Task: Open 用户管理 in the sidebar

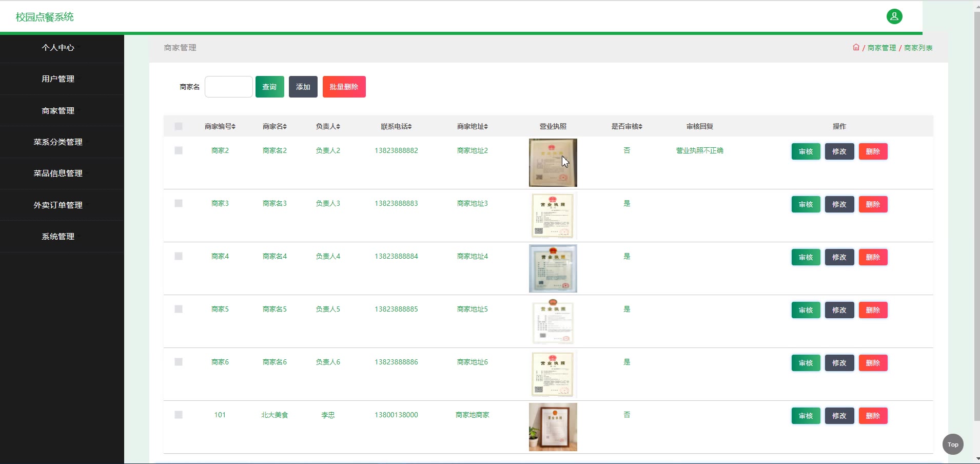Action: [58, 79]
